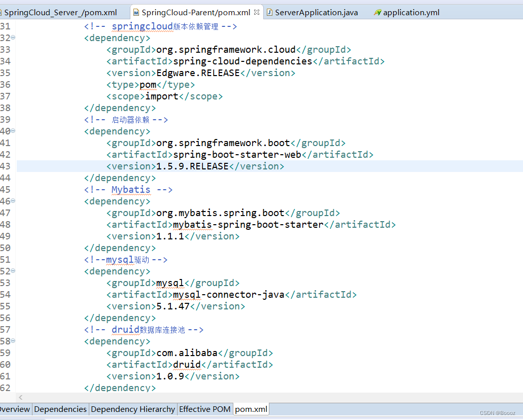Screen dimensions: 523x420
Task: Click the version 5.1.47 text
Action: [x=173, y=306]
